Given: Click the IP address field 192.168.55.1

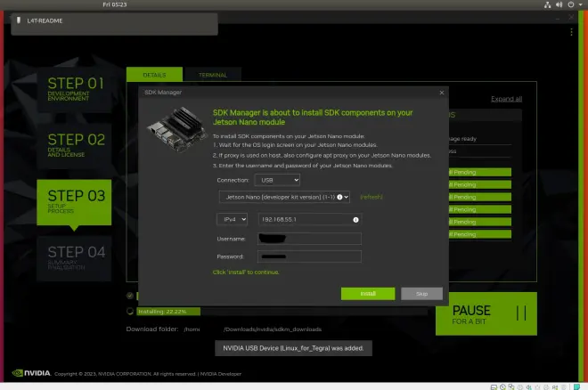Looking at the screenshot, I should pyautogui.click(x=310, y=220).
